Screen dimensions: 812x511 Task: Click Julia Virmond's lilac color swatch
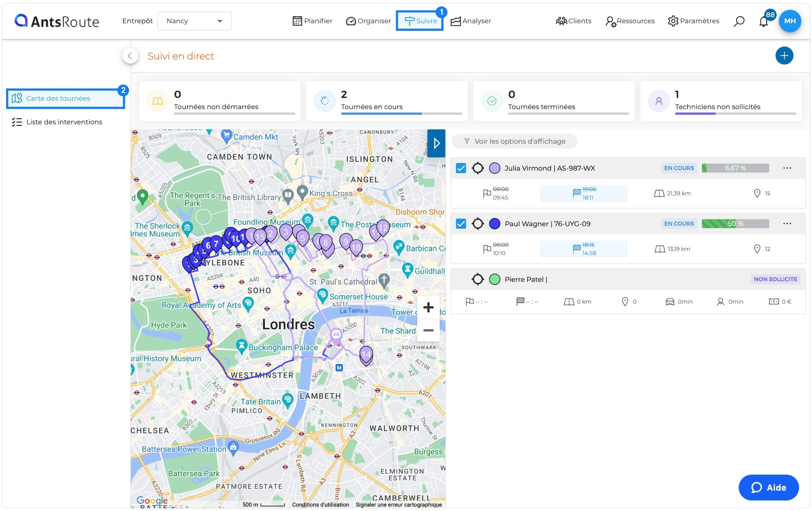point(494,168)
